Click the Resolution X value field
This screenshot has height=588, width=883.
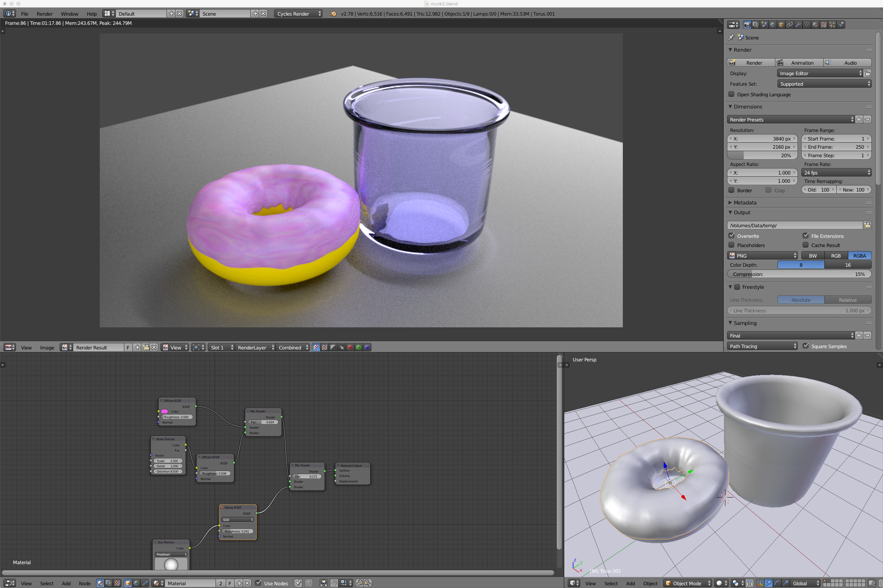[762, 138]
